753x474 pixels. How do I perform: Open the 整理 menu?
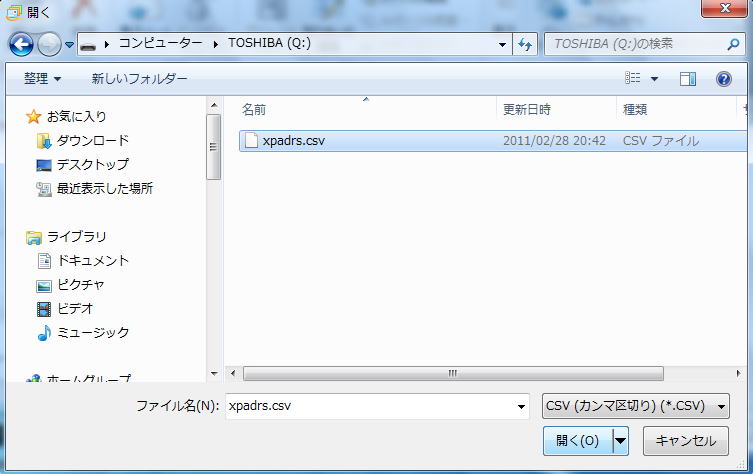tap(42, 78)
